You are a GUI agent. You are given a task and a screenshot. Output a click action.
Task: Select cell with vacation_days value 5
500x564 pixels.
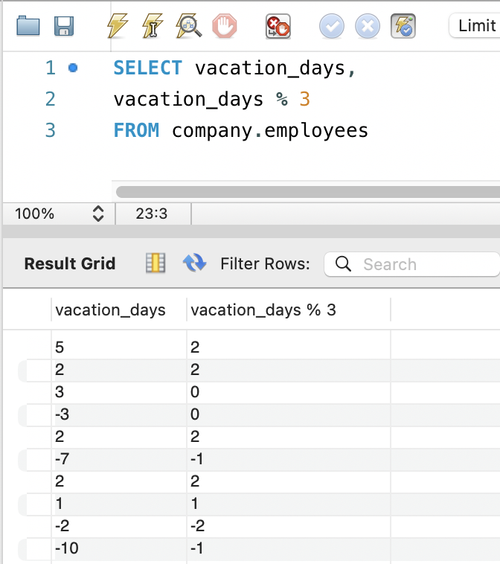(119, 347)
